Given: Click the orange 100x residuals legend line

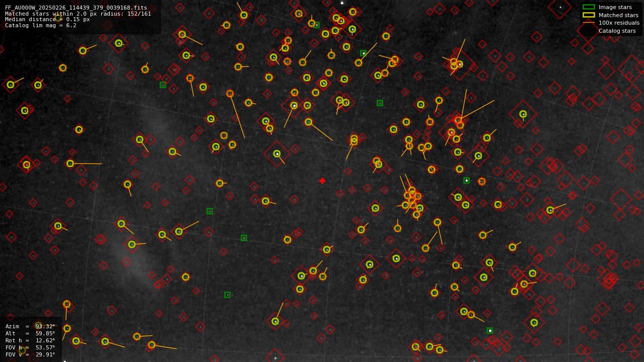Looking at the screenshot, I should coord(589,23).
